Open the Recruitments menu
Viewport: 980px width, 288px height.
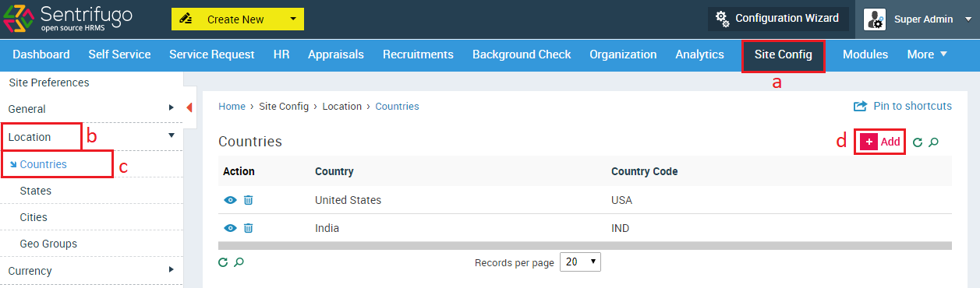[x=418, y=54]
